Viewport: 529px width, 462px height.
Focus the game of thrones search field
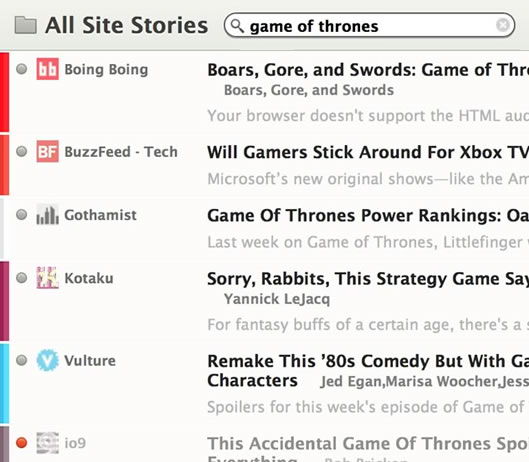(x=369, y=25)
